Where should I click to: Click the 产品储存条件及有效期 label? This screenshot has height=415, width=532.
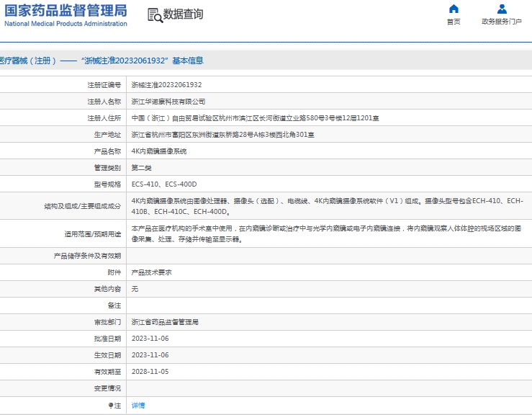[x=87, y=256]
